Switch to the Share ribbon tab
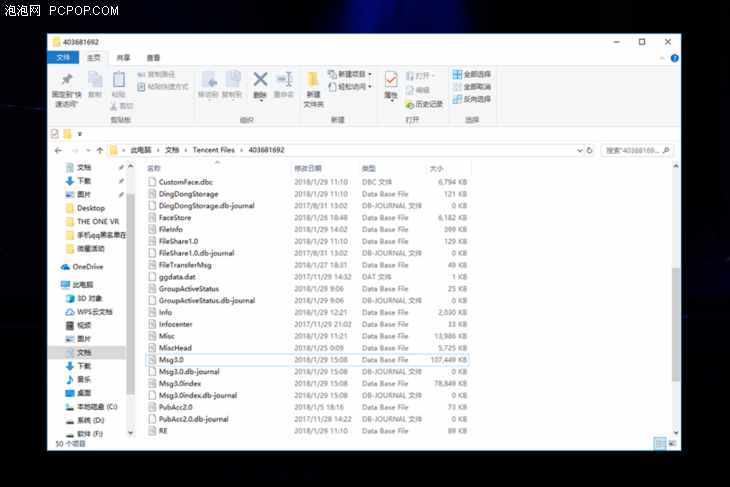The height and width of the screenshot is (487, 730). point(123,58)
